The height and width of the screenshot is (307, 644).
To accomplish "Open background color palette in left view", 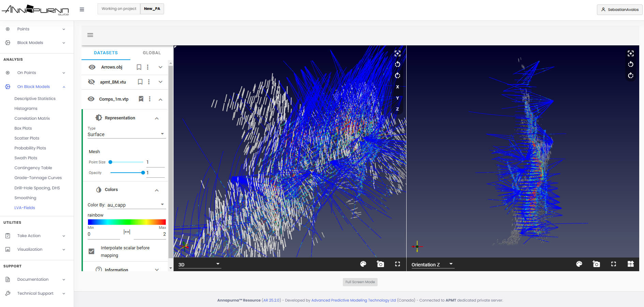I will (x=363, y=264).
